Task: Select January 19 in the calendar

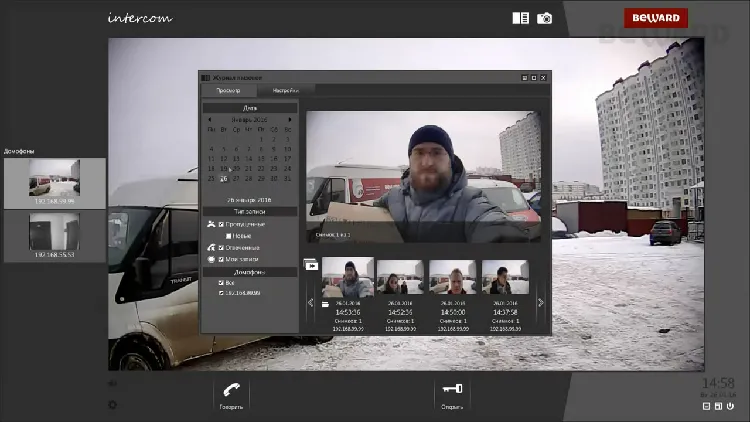Action: [223, 168]
